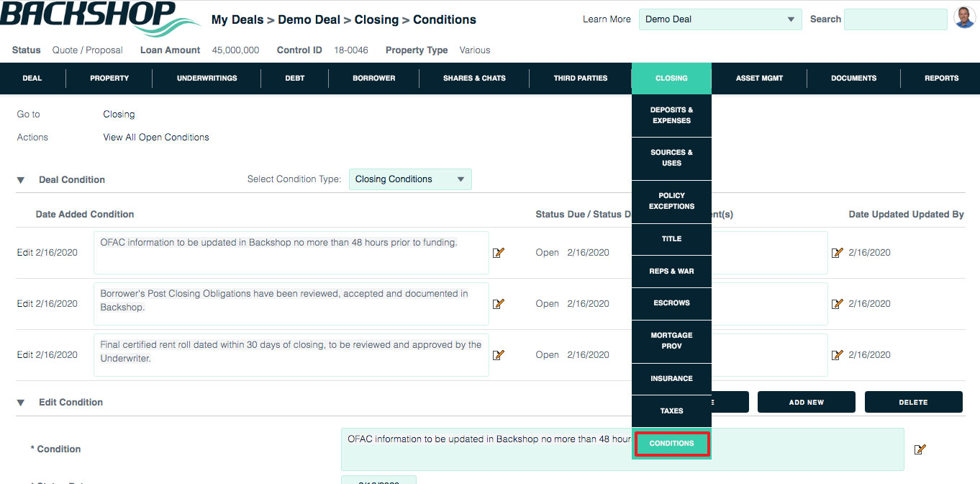Click the Condition field under Edit Condition
The height and width of the screenshot is (484, 980).
(622, 449)
